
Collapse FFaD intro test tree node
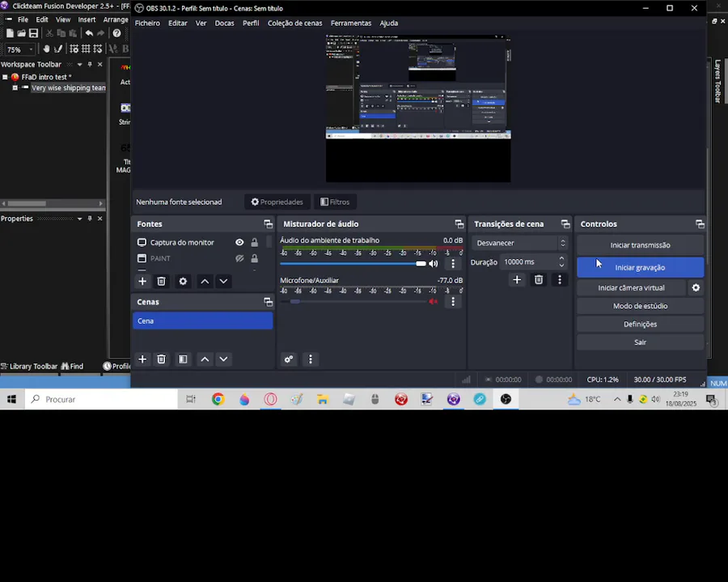tap(5, 77)
